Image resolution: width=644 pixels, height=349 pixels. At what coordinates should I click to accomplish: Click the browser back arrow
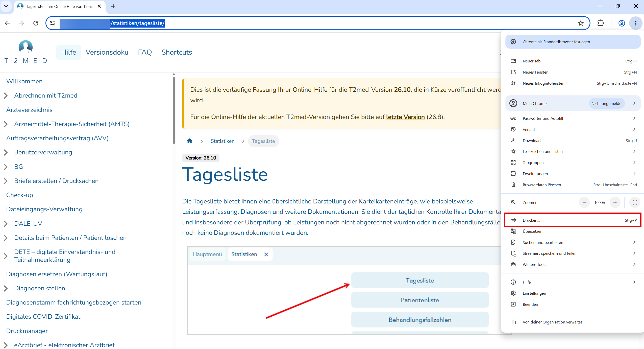coord(7,23)
